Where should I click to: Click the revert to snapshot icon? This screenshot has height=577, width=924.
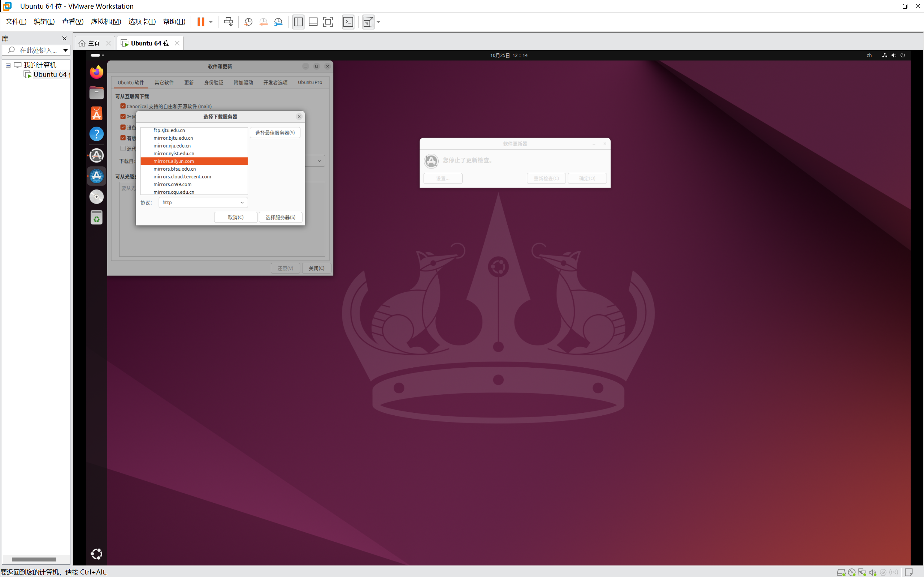click(264, 22)
